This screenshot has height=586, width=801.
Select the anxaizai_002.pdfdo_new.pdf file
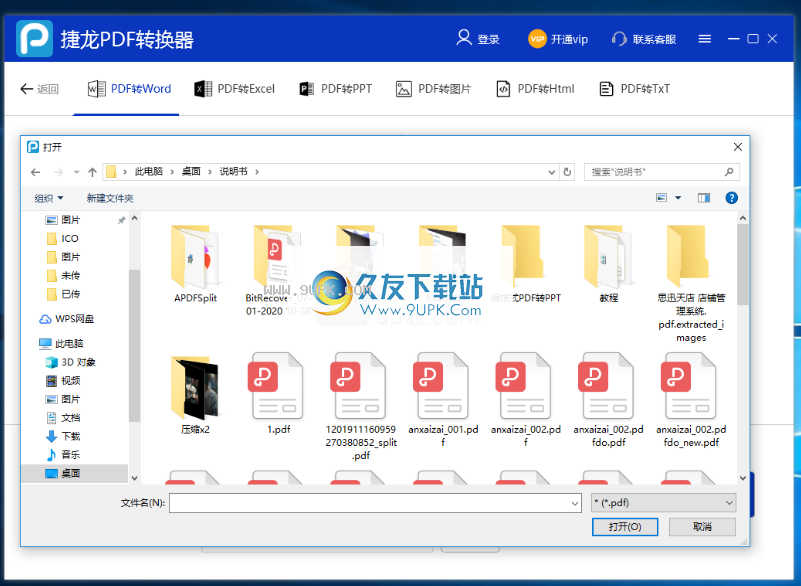coord(691,400)
